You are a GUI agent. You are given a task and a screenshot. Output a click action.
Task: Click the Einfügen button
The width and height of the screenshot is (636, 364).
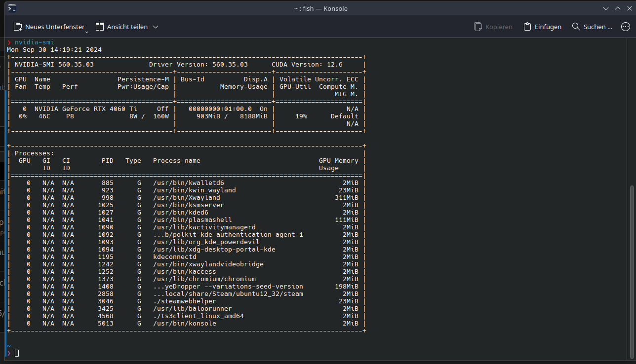[x=542, y=27]
